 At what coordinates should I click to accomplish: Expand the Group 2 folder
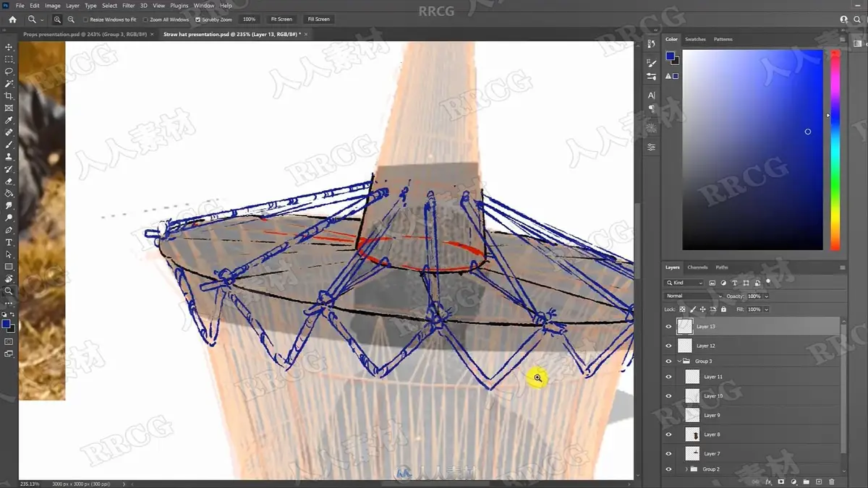[x=686, y=469]
